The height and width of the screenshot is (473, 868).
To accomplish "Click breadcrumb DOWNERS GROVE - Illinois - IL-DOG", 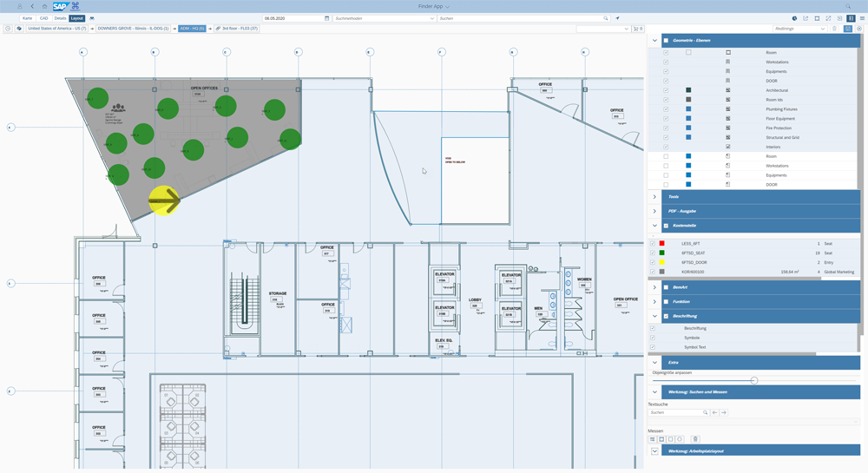I will [x=133, y=29].
